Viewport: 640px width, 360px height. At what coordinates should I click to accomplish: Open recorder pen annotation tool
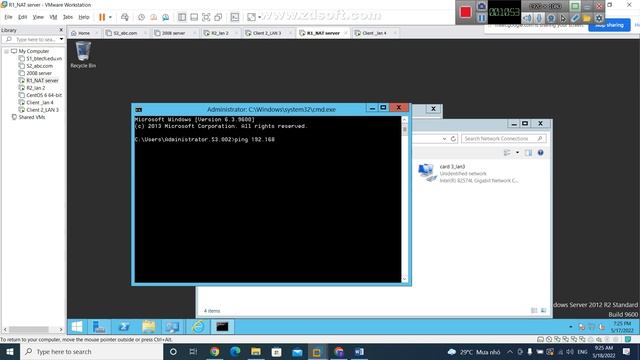575,18
